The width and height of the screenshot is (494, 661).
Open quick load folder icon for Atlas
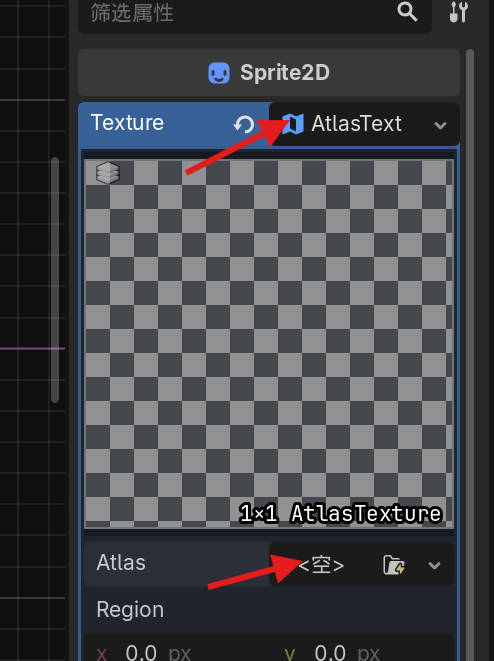point(394,565)
